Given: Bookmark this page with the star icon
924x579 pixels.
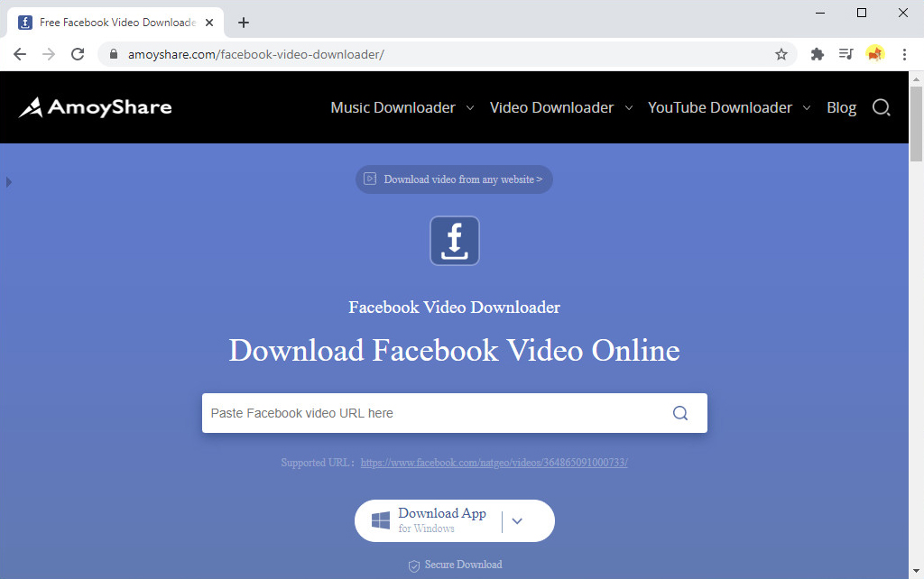Looking at the screenshot, I should click(x=781, y=54).
